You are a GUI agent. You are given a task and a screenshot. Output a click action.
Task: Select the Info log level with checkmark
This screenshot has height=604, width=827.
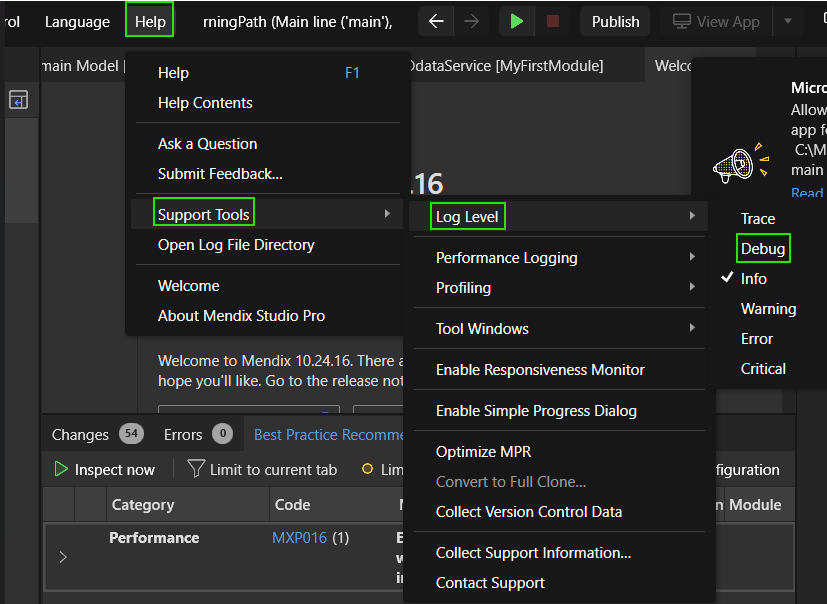click(754, 279)
